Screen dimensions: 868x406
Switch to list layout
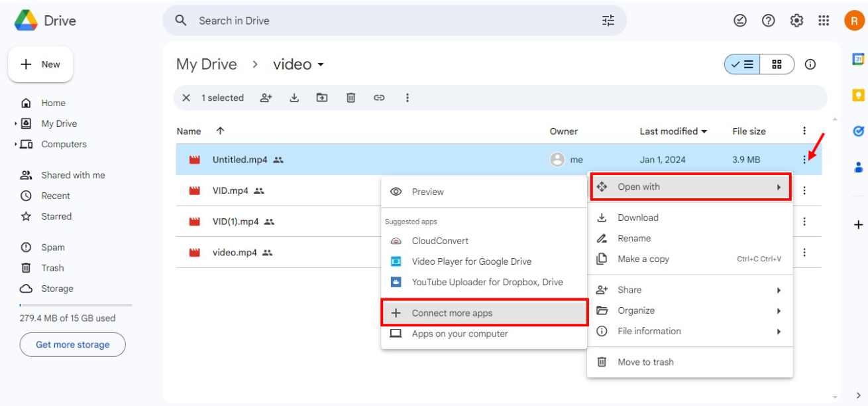click(x=742, y=64)
